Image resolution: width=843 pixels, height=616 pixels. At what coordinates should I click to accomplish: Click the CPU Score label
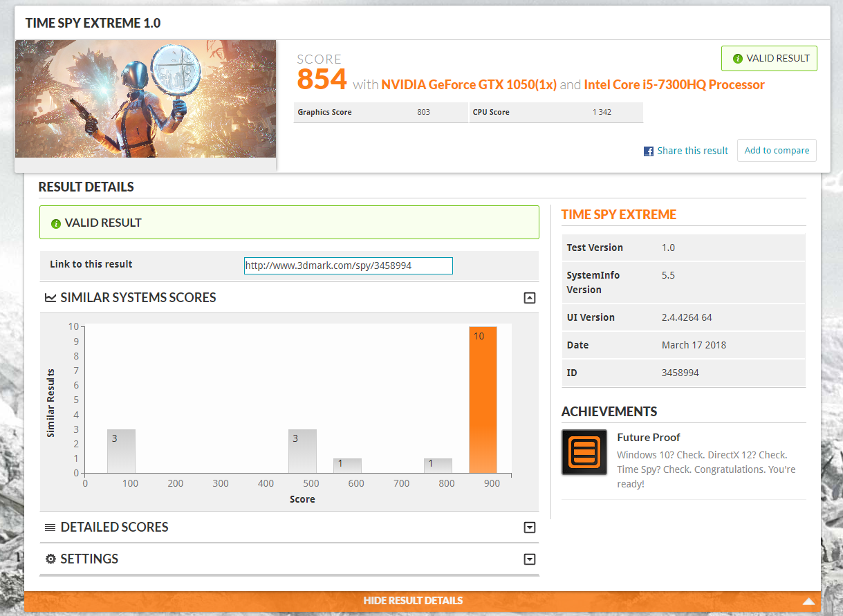coord(491,112)
